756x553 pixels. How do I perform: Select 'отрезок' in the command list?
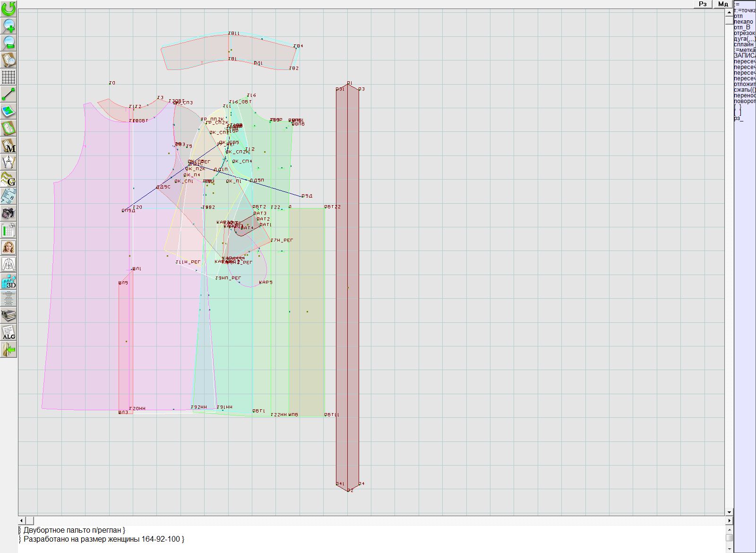744,33
